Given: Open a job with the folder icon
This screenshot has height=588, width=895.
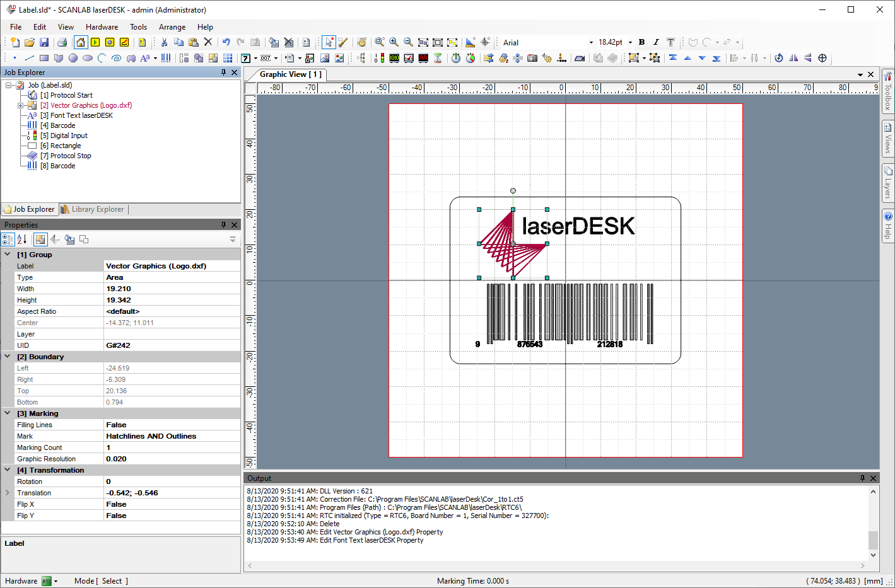Looking at the screenshot, I should pos(30,42).
